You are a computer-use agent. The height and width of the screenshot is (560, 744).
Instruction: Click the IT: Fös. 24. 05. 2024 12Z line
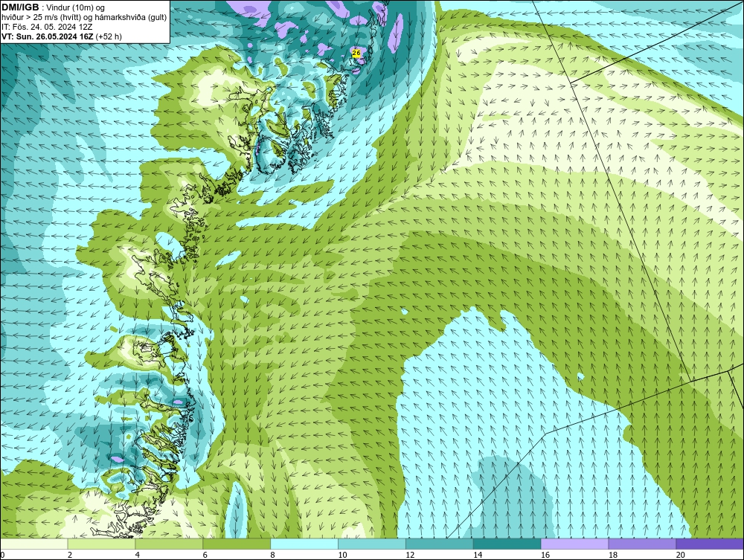(47, 27)
